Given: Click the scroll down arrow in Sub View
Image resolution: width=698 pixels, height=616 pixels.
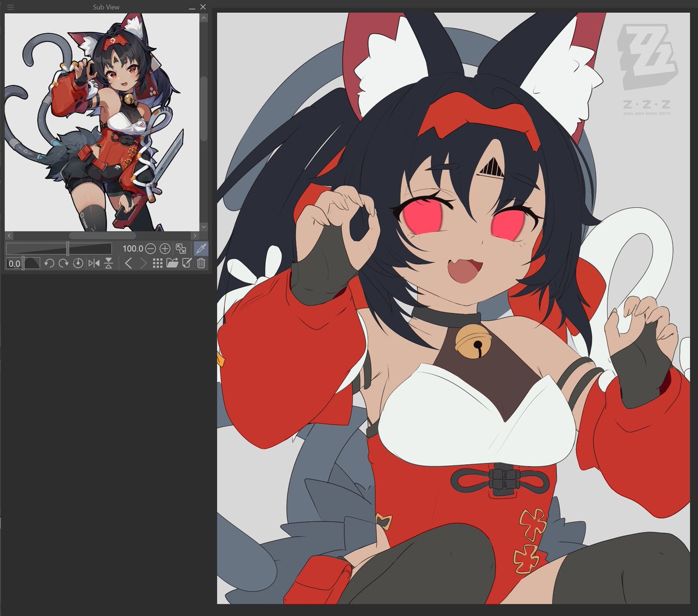Looking at the screenshot, I should pyautogui.click(x=204, y=226).
